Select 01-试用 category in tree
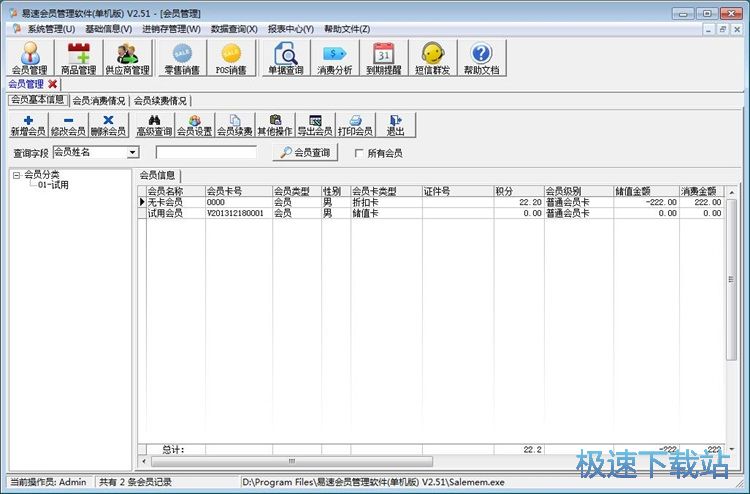The height and width of the screenshot is (494, 750). tap(53, 185)
